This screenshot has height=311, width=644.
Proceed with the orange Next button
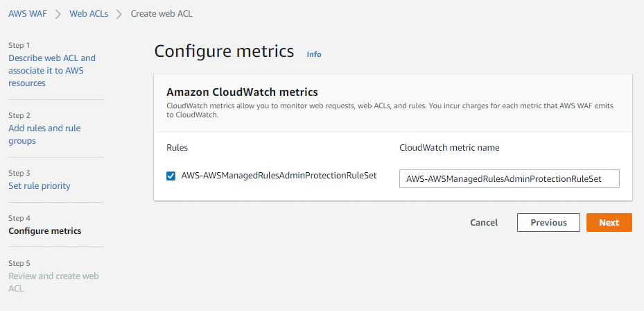point(609,222)
